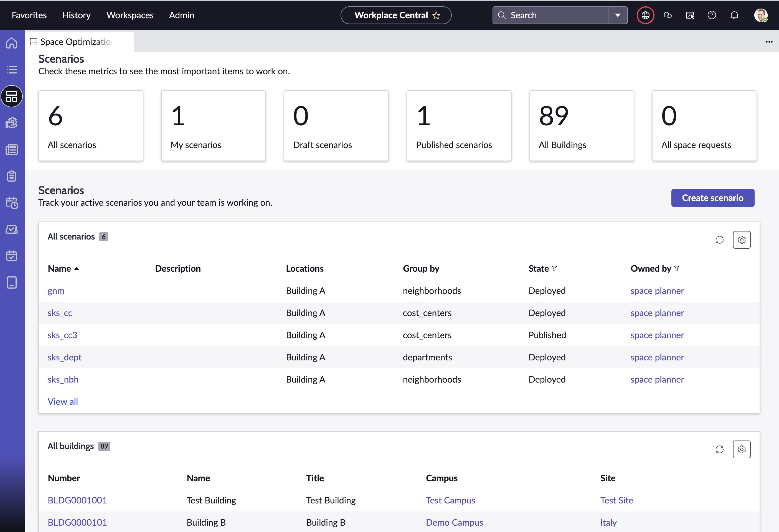Image resolution: width=779 pixels, height=532 pixels.
Task: Click the Group by column header
Action: coord(421,269)
